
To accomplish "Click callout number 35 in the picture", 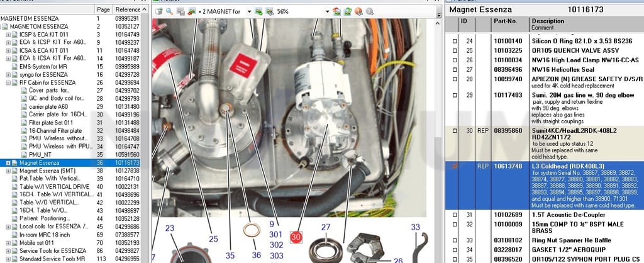I will click(x=230, y=254).
